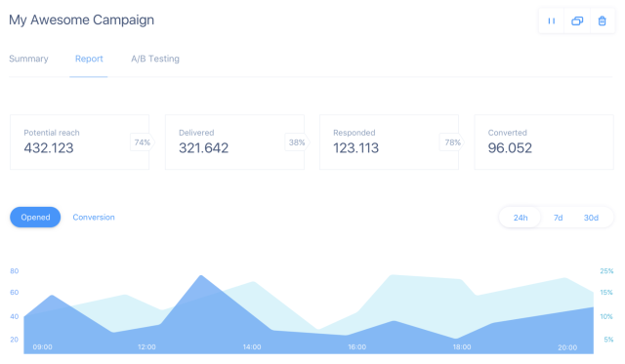Delete the campaign with the trash icon
The height and width of the screenshot is (364, 625).
pos(603,20)
